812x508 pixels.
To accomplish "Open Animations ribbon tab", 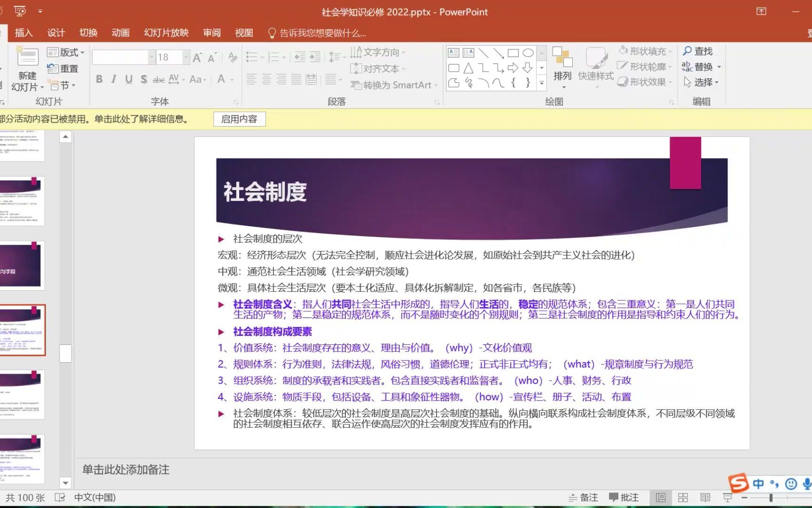I will click(x=120, y=32).
